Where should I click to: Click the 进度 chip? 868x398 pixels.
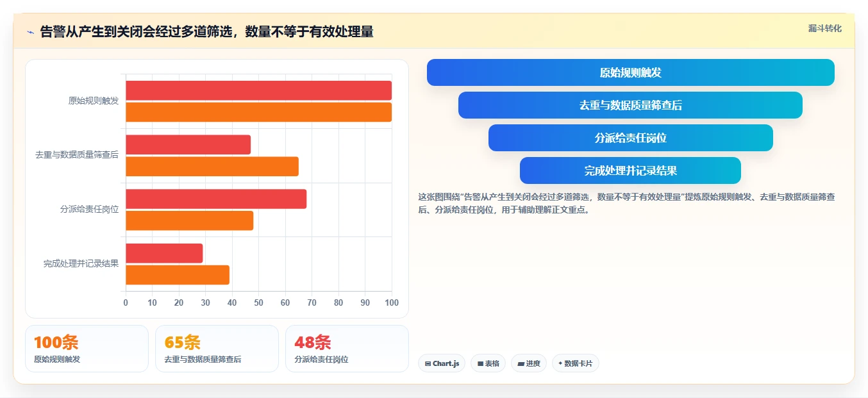(x=529, y=363)
